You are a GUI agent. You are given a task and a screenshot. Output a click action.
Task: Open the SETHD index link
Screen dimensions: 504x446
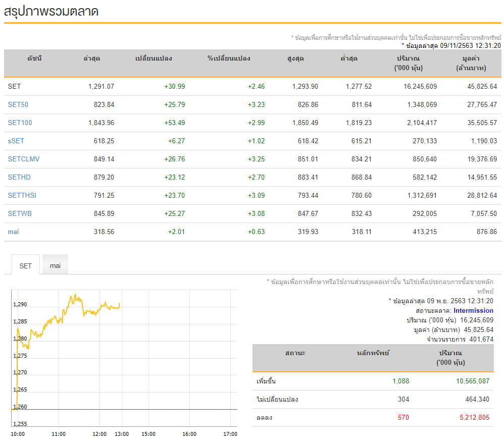[x=19, y=177]
